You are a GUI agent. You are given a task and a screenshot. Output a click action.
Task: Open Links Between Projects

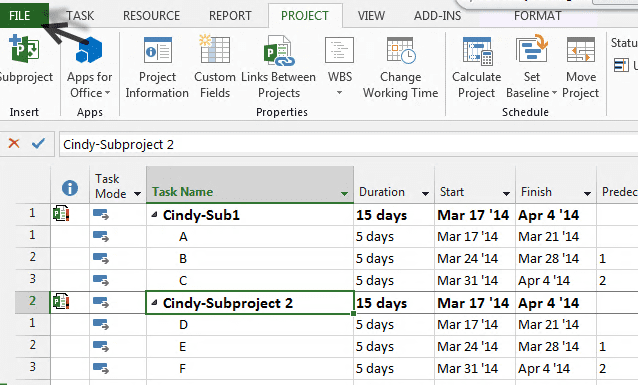(x=278, y=67)
